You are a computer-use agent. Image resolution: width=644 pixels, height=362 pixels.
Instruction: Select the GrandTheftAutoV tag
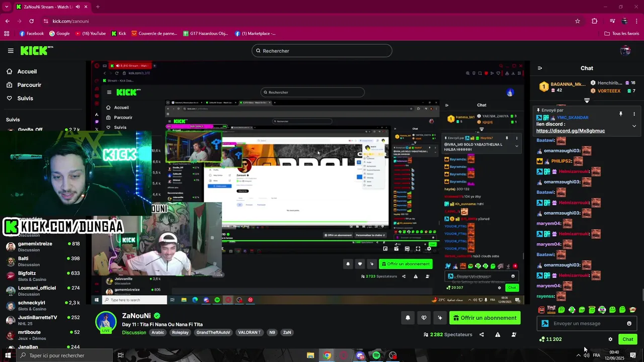pyautogui.click(x=213, y=332)
